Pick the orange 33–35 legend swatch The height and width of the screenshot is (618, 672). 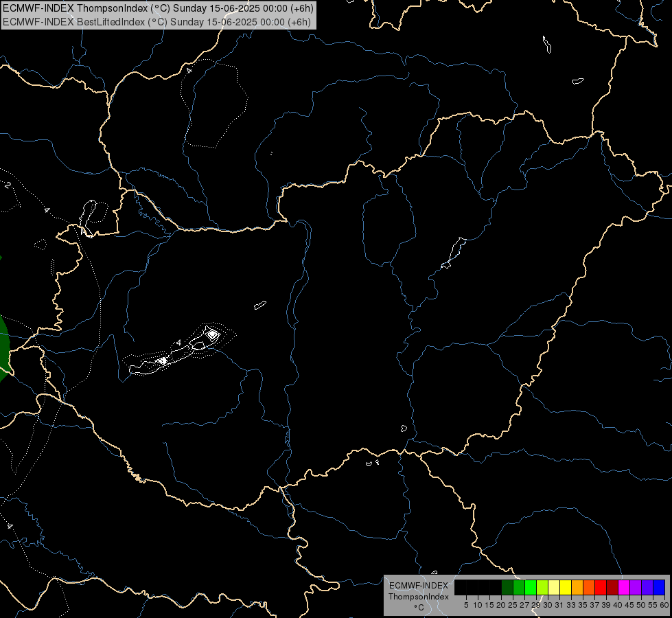(577, 587)
